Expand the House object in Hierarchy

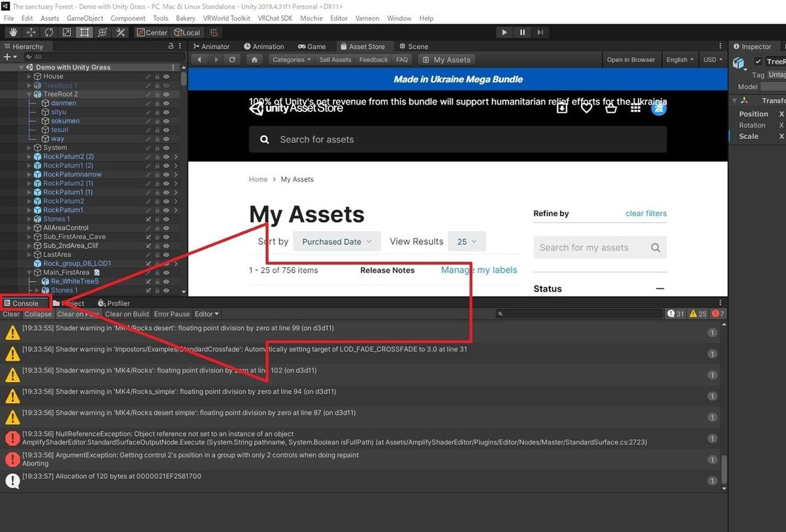click(x=29, y=77)
